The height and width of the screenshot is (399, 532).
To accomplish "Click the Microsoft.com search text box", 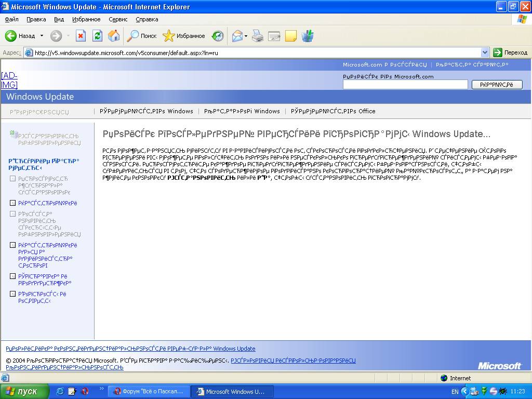I will point(405,85).
